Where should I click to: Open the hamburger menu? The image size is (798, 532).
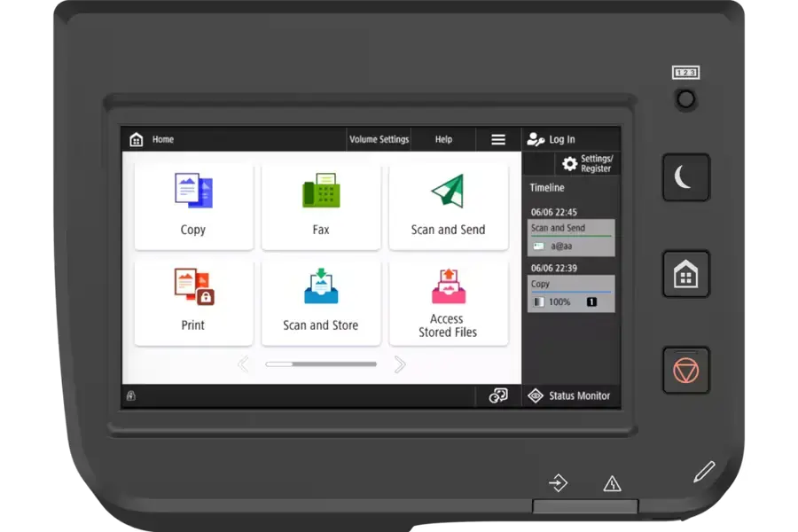(x=498, y=139)
